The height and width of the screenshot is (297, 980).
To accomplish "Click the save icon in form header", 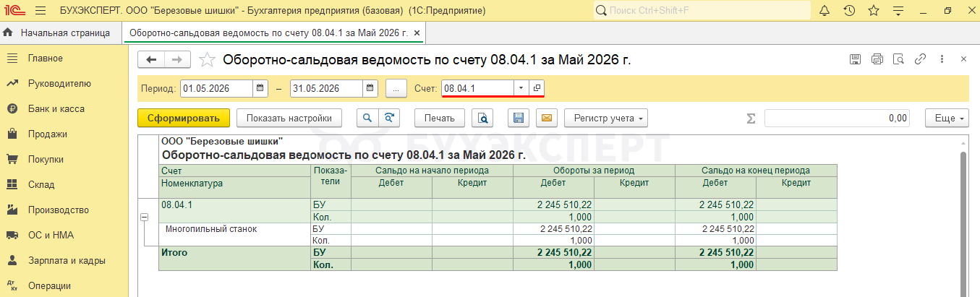I will [855, 60].
